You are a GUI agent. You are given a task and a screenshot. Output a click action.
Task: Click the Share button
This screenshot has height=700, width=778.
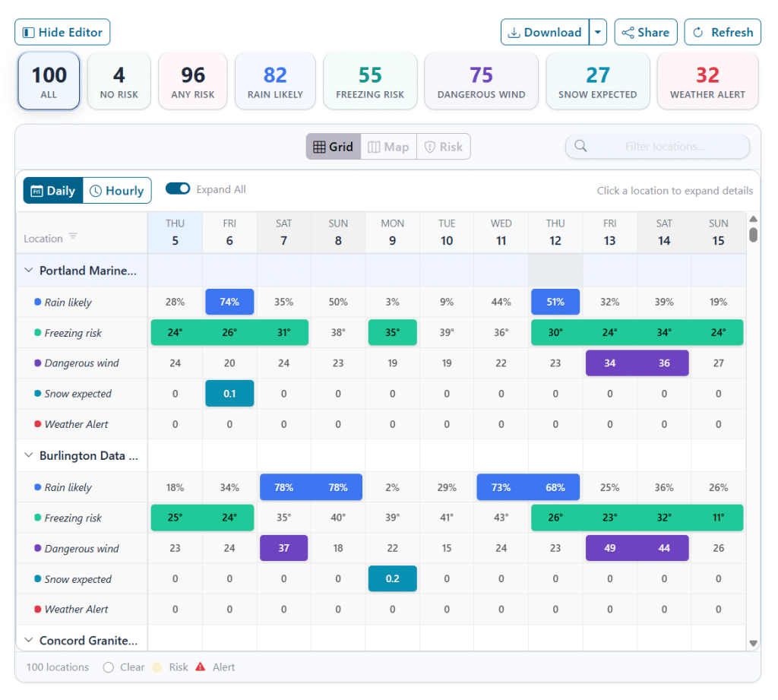(x=646, y=33)
